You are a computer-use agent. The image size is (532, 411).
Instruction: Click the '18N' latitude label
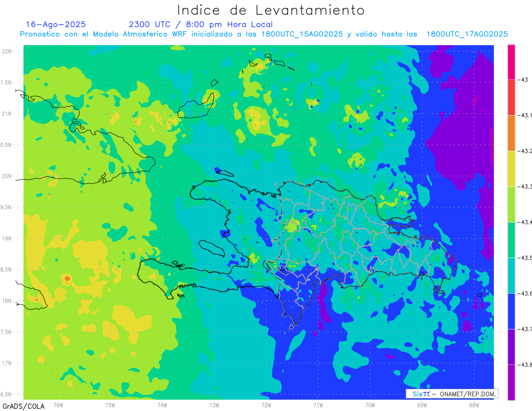[7, 301]
